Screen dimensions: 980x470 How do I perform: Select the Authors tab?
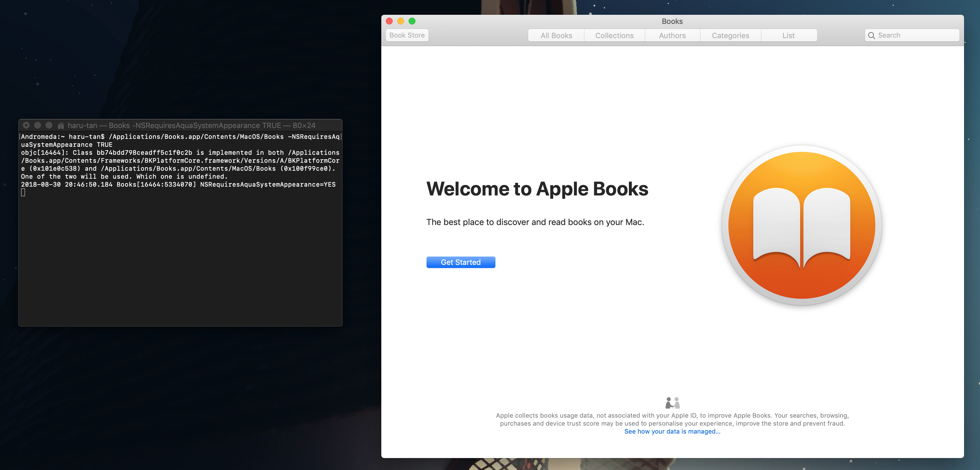coord(672,35)
